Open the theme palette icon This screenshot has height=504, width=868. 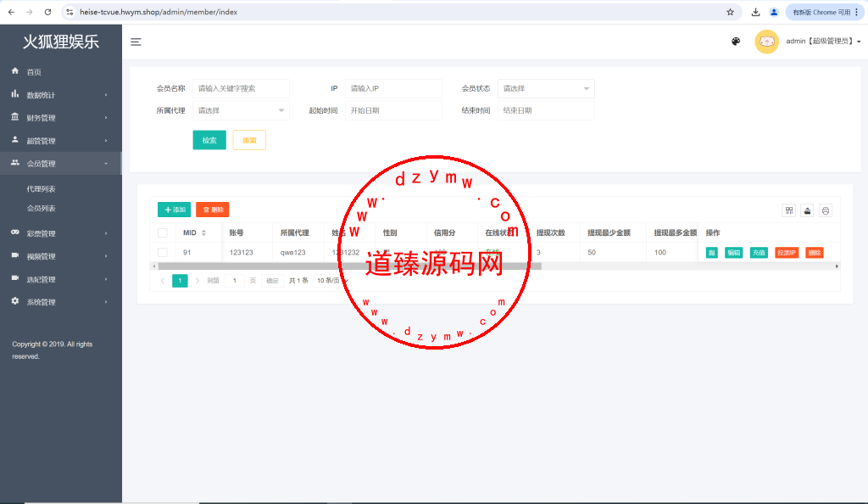click(x=736, y=42)
